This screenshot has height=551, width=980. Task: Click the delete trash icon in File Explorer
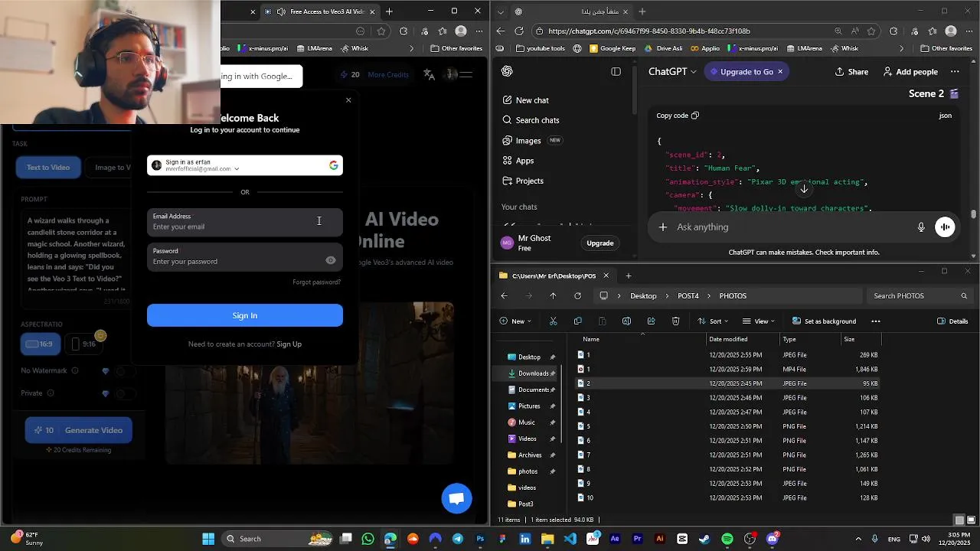[675, 321]
